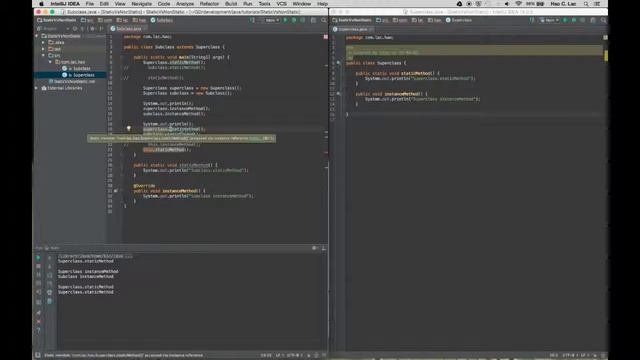Open the Refactor menu
This screenshot has width=640, height=360.
(x=209, y=4)
